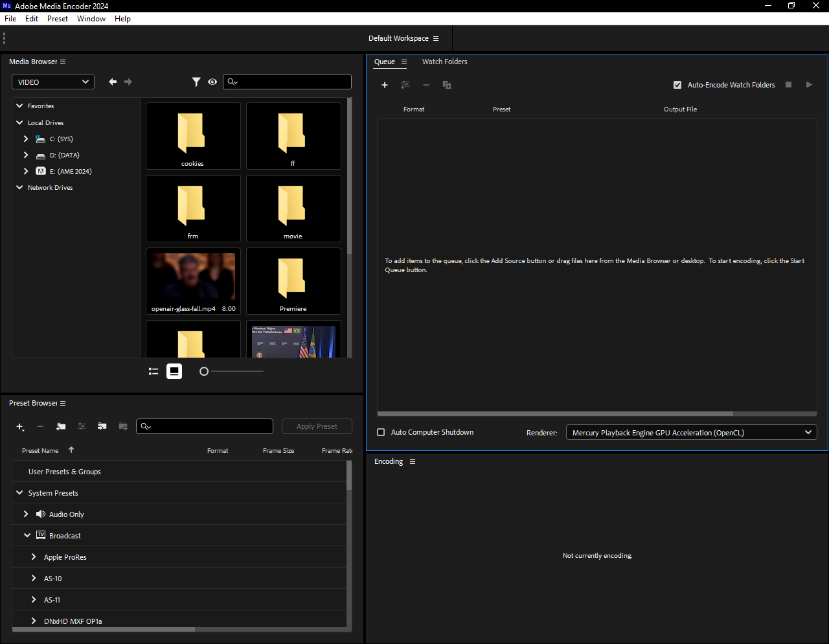The height and width of the screenshot is (644, 829).
Task: Click the Frame Size column header
Action: [x=278, y=450]
